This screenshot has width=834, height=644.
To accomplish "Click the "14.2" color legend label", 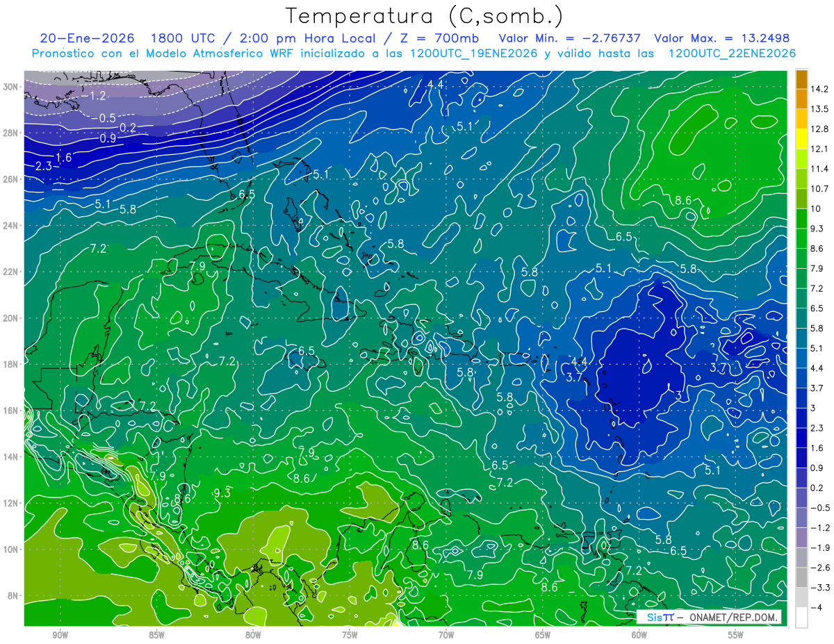I will click(x=820, y=89).
